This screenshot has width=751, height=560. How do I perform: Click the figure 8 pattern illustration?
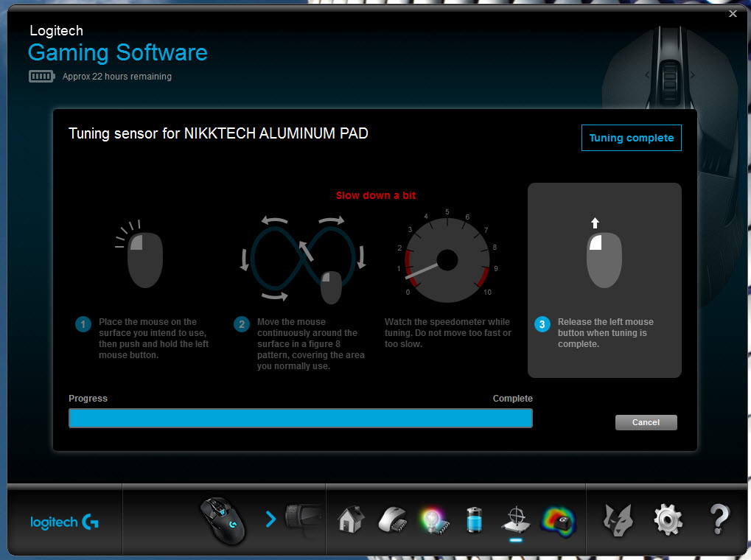[303, 259]
